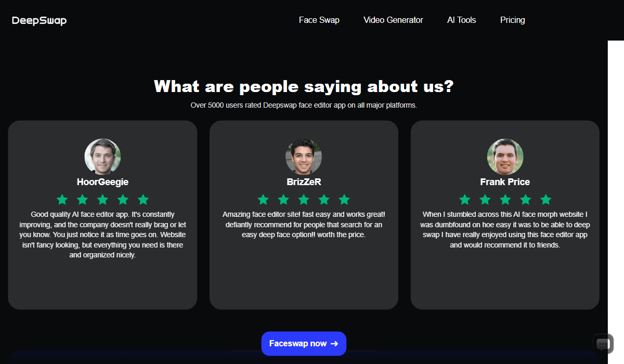Open the chat support widget icon
This screenshot has width=624, height=364.
point(603,343)
